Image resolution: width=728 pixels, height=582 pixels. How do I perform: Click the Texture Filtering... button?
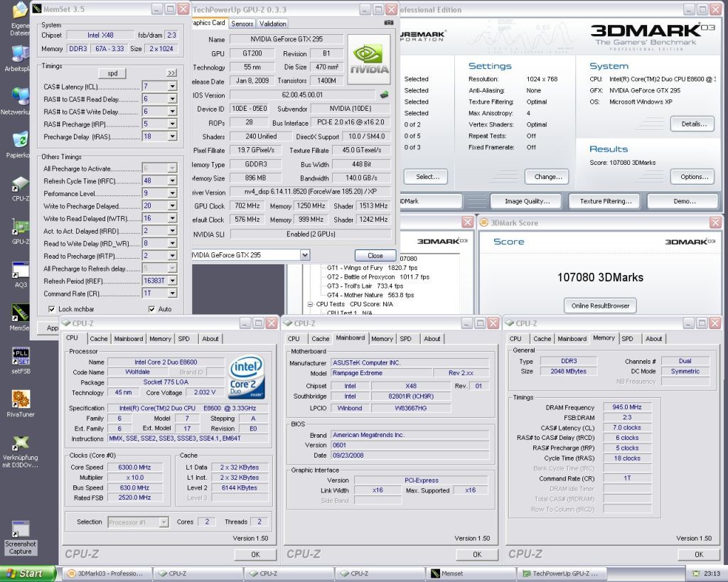(x=606, y=201)
